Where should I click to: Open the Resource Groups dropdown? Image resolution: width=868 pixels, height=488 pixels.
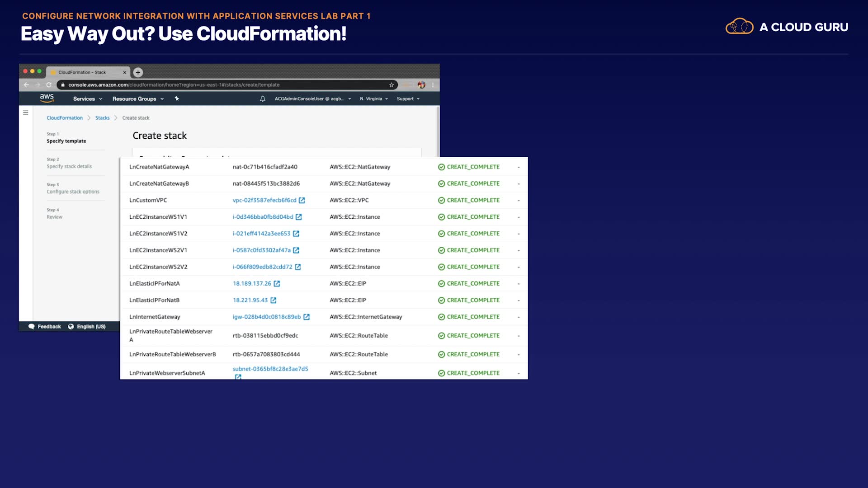coord(138,99)
